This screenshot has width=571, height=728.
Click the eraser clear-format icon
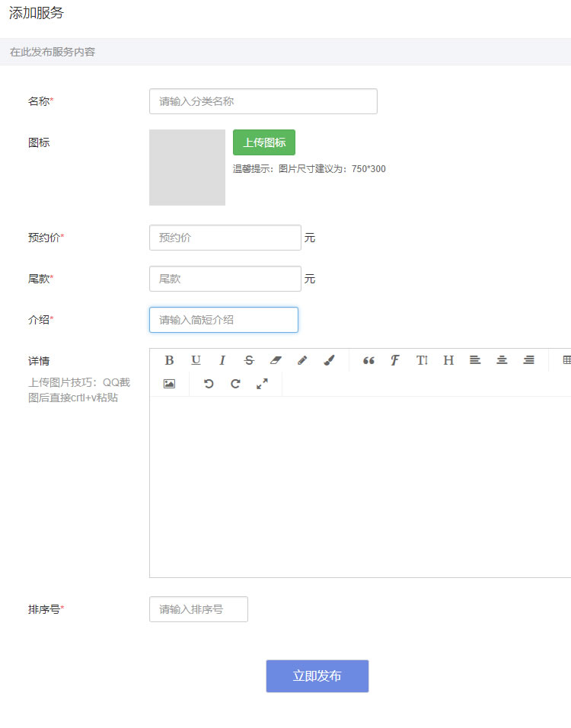pyautogui.click(x=276, y=360)
